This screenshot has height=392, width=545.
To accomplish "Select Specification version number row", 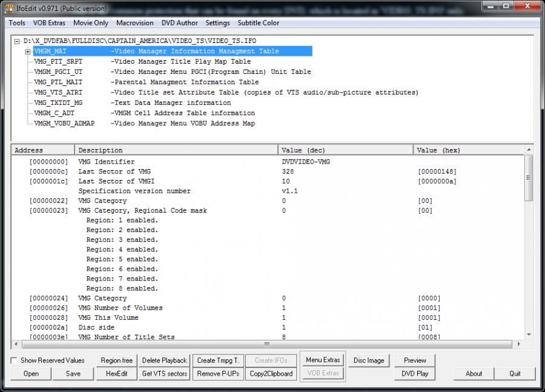I will click(x=268, y=191).
